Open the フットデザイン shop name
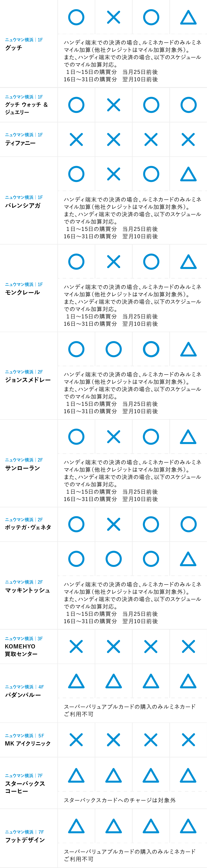The width and height of the screenshot is (207, 868). 25,840
